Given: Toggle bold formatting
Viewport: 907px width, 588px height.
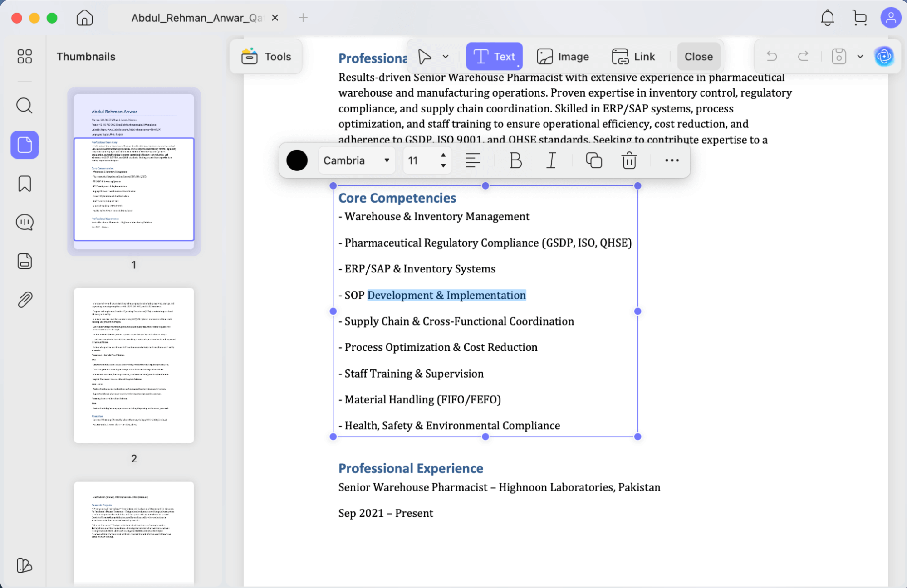Looking at the screenshot, I should [x=515, y=160].
